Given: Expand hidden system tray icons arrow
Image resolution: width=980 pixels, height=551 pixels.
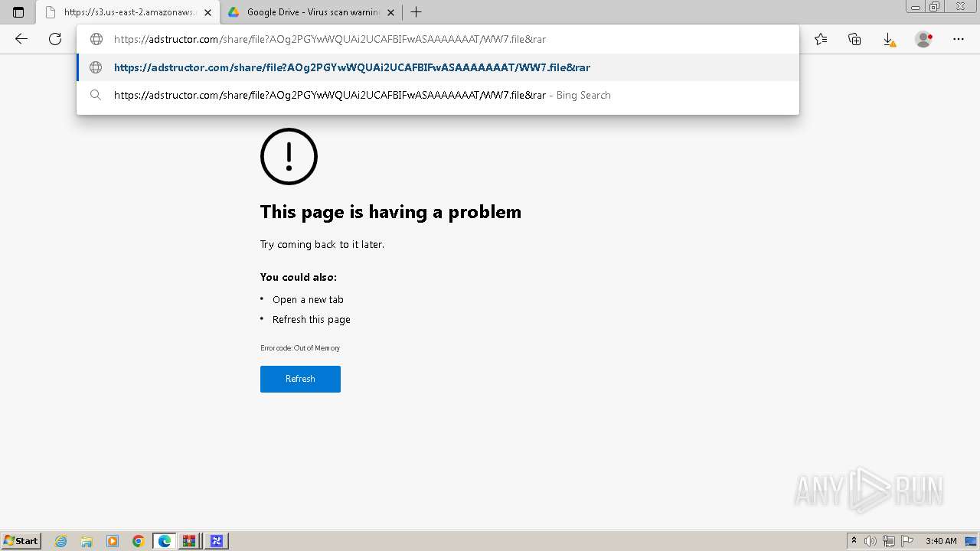Looking at the screenshot, I should coord(854,541).
